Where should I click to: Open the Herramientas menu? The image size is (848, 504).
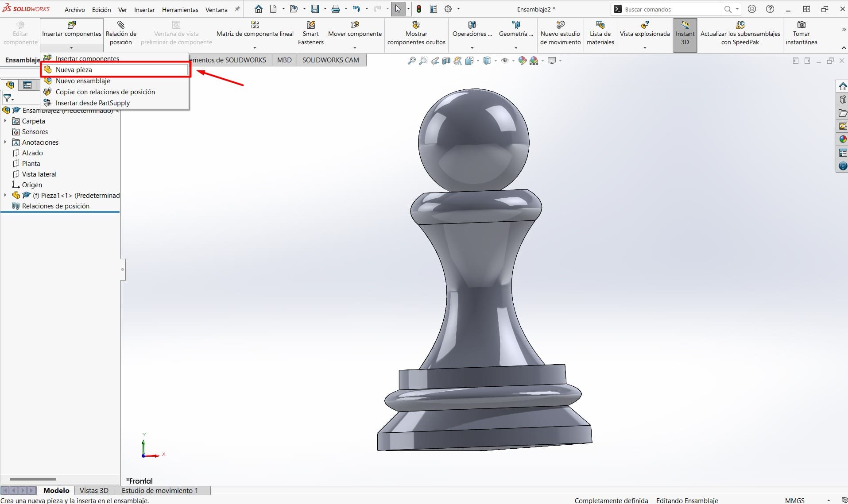[180, 9]
